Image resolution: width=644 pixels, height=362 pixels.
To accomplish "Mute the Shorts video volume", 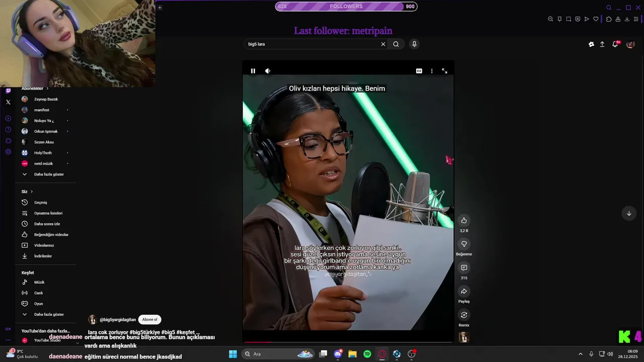I will (x=268, y=71).
